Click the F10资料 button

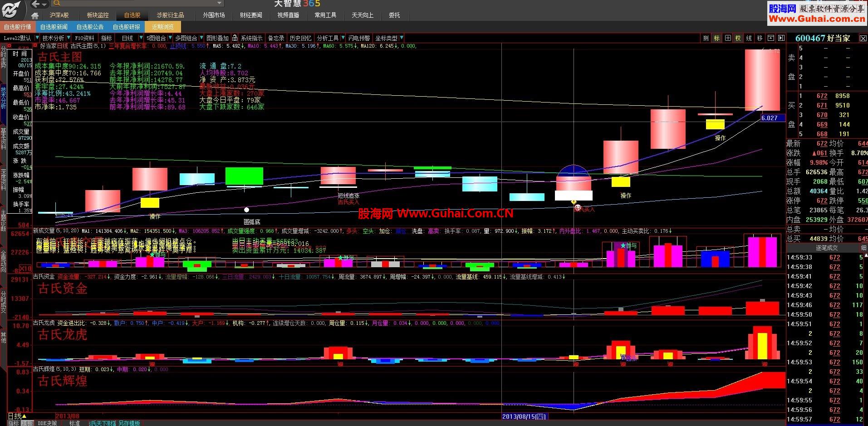click(85, 38)
